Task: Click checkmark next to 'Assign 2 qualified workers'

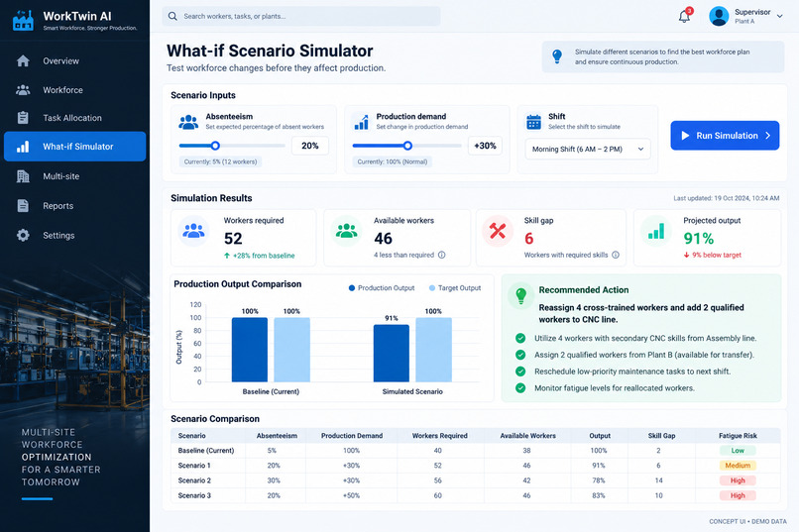Action: (520, 355)
